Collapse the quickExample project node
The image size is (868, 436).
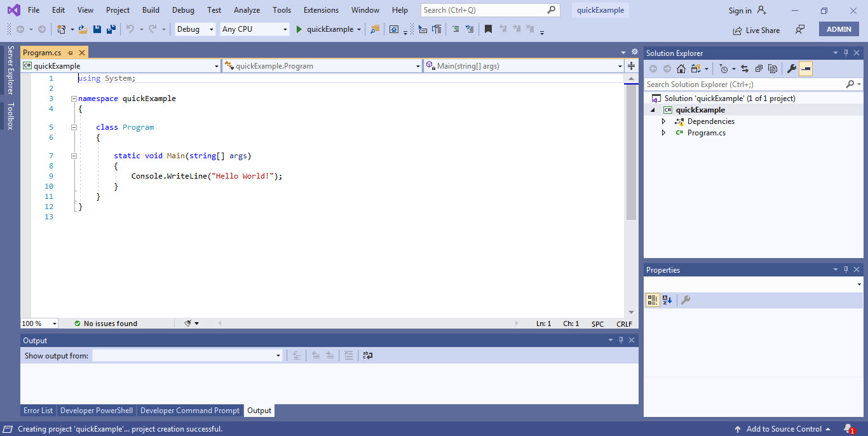[652, 110]
